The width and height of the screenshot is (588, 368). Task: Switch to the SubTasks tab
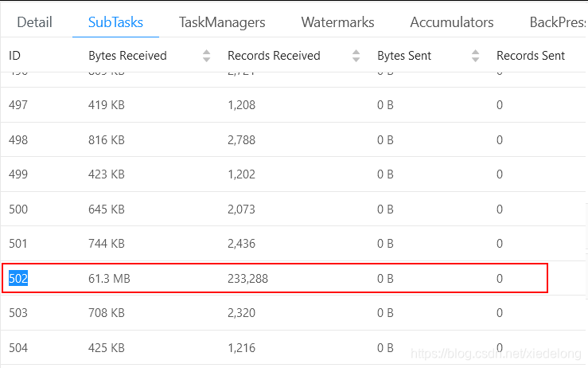click(x=115, y=22)
